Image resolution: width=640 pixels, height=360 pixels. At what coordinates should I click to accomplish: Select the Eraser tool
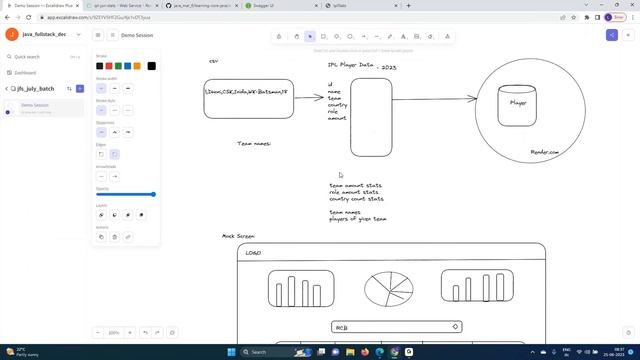(x=430, y=37)
